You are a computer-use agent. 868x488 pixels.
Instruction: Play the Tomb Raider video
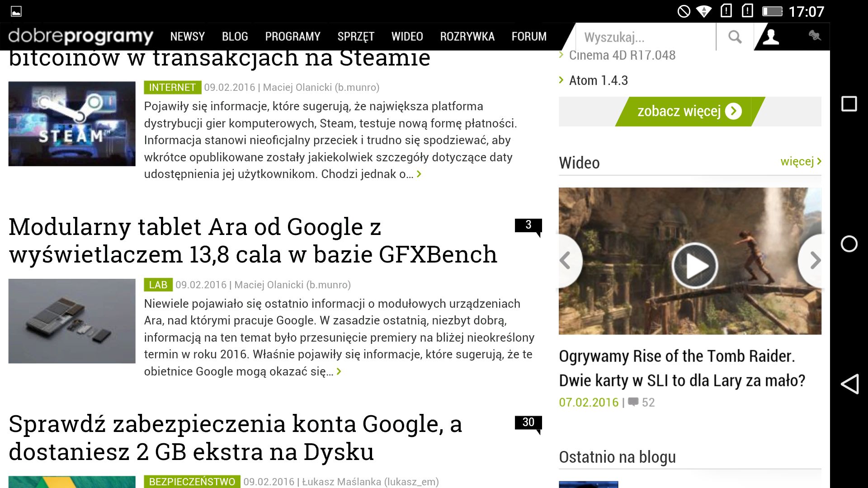point(694,266)
